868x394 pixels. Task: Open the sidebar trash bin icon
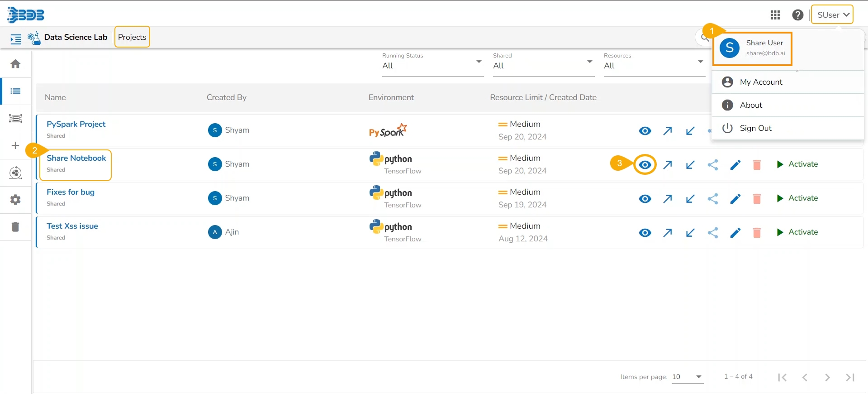pyautogui.click(x=15, y=227)
